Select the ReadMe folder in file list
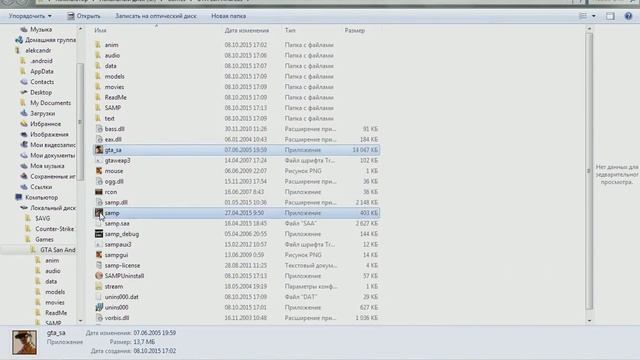Screen dimensions: 640x360 pos(116,97)
